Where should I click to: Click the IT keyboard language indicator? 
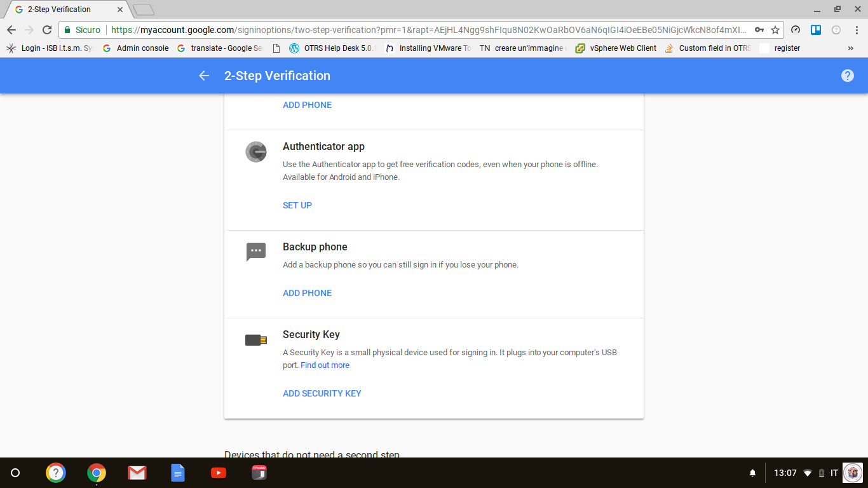(x=834, y=473)
